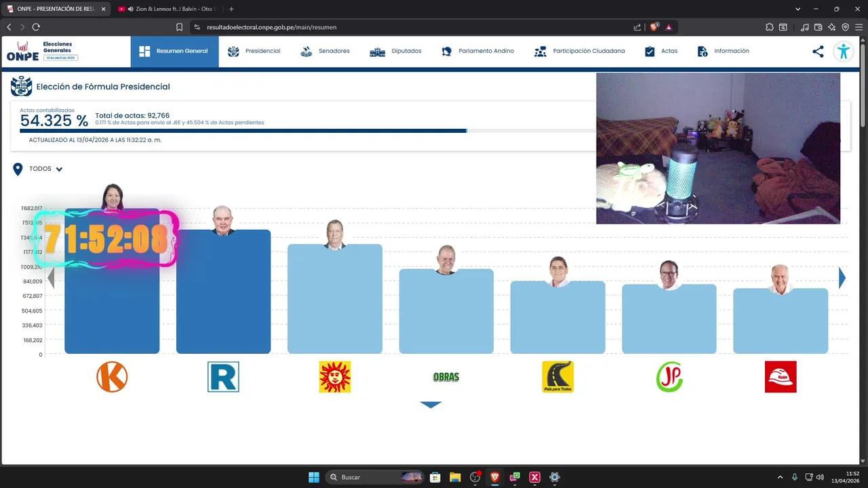868x488 pixels.
Task: Click the Participación Ciudadana icon
Action: coord(540,52)
